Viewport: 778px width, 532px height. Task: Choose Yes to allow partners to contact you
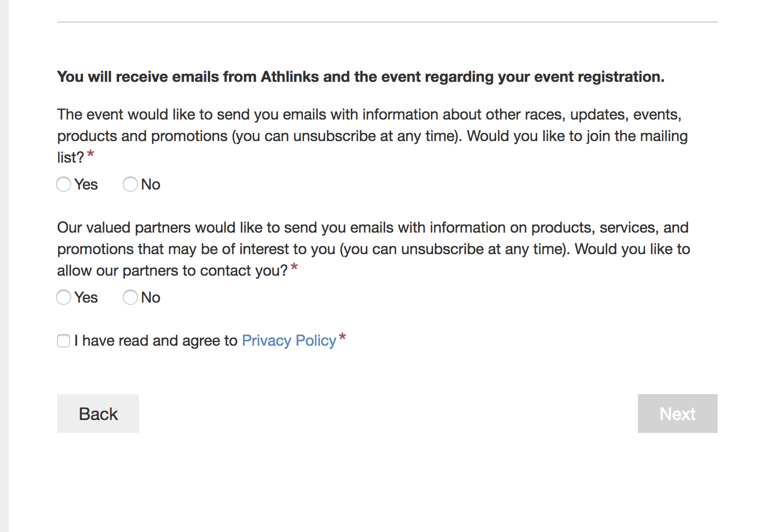point(64,297)
